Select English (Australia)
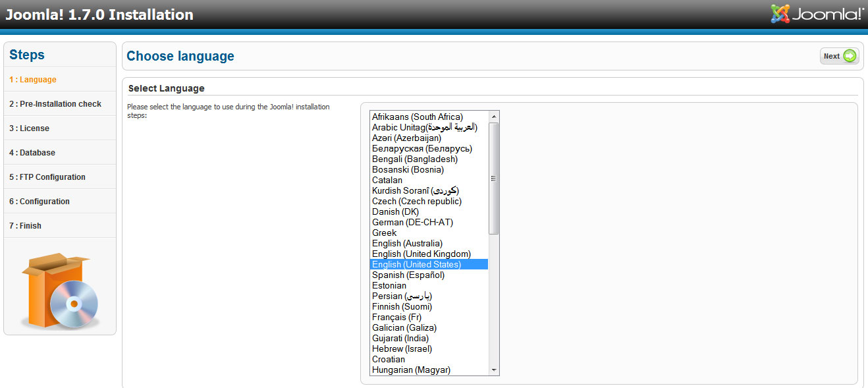This screenshot has height=388, width=868. tap(429, 244)
